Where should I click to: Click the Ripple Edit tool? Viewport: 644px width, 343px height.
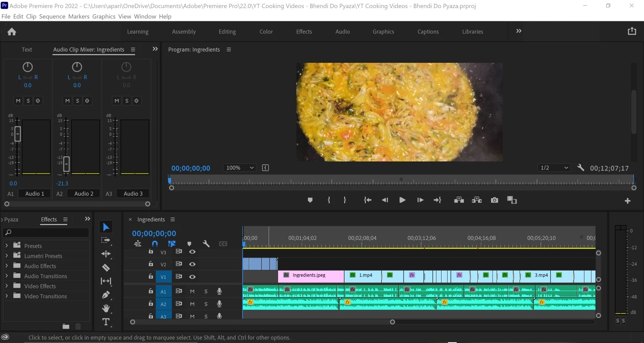tap(106, 254)
